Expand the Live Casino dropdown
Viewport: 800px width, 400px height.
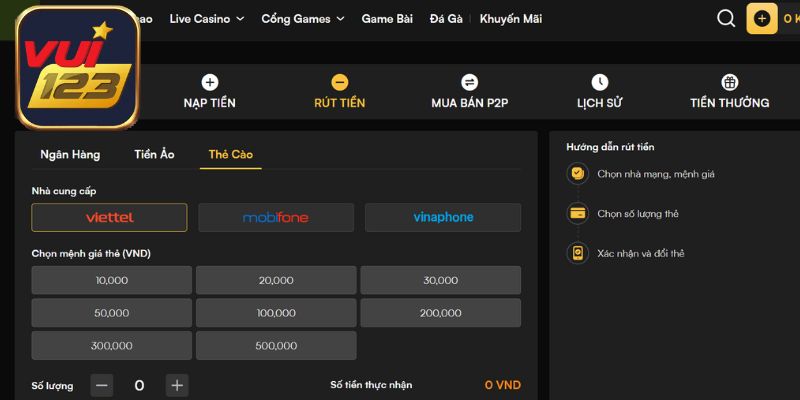tap(206, 19)
